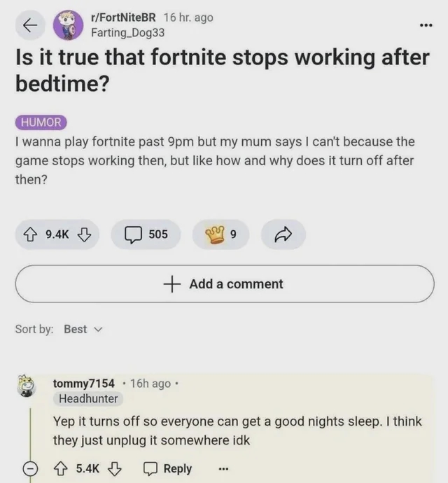Open the post's three-dot options menu

(x=426, y=25)
